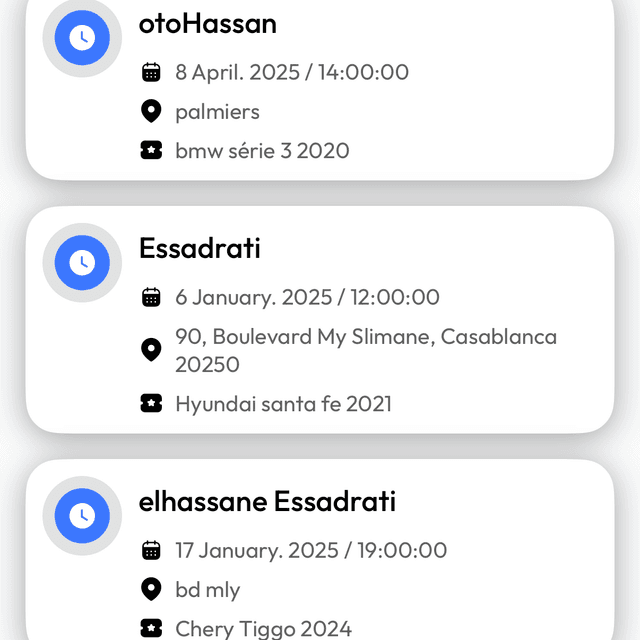Select the elhassane Essadrati appointment name

point(267,501)
